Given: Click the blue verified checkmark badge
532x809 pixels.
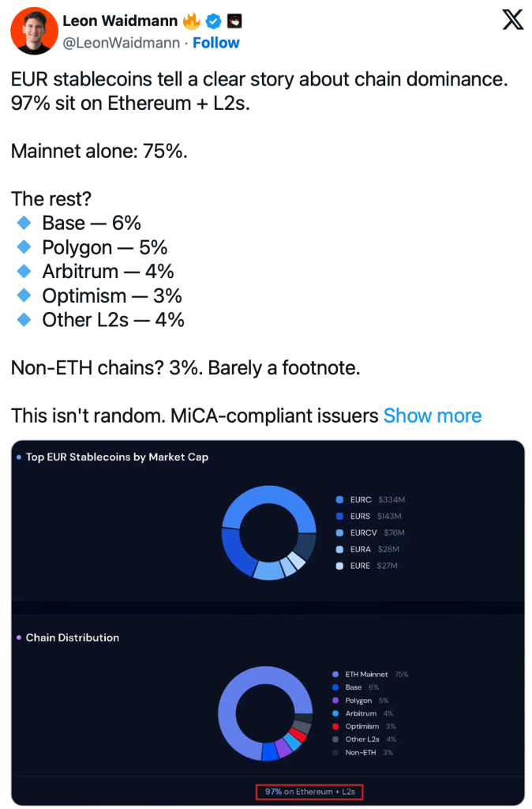Looking at the screenshot, I should tap(213, 21).
